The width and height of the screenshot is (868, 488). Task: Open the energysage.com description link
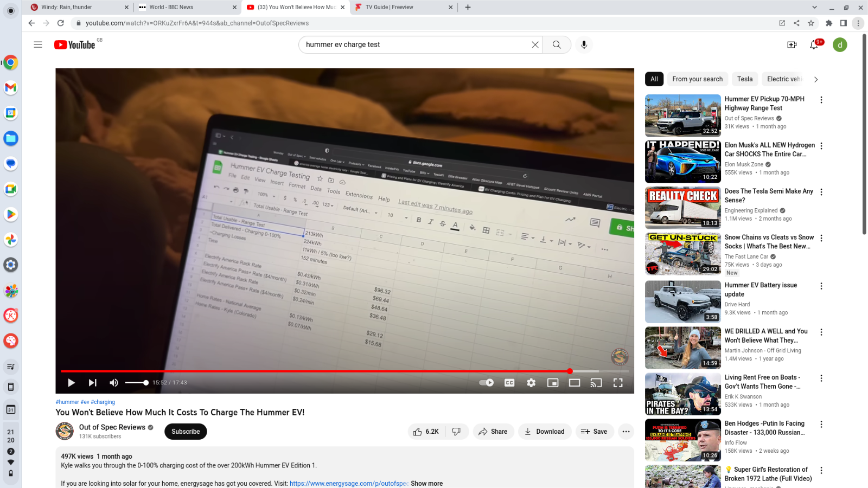pos(349,484)
